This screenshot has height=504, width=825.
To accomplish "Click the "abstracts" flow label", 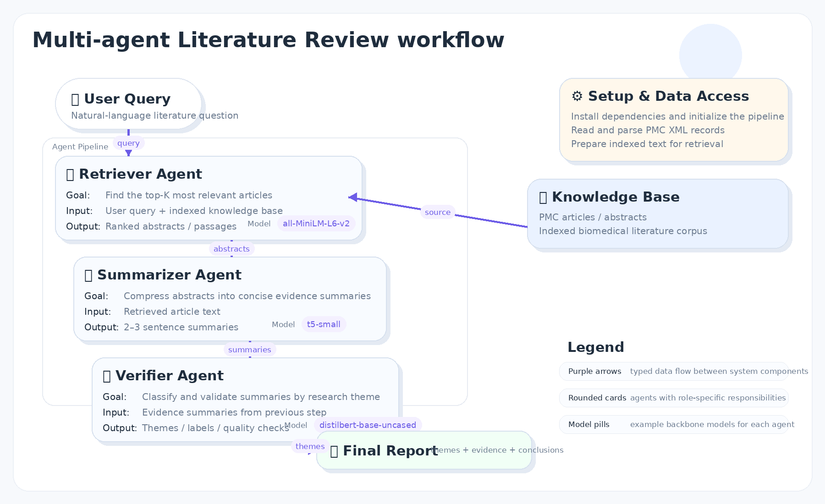I will pos(231,249).
